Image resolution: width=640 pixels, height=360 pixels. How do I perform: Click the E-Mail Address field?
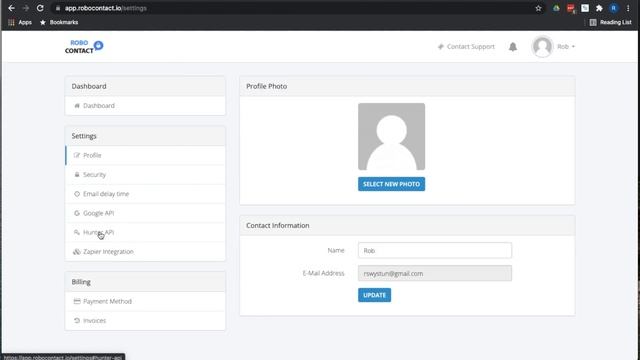435,273
